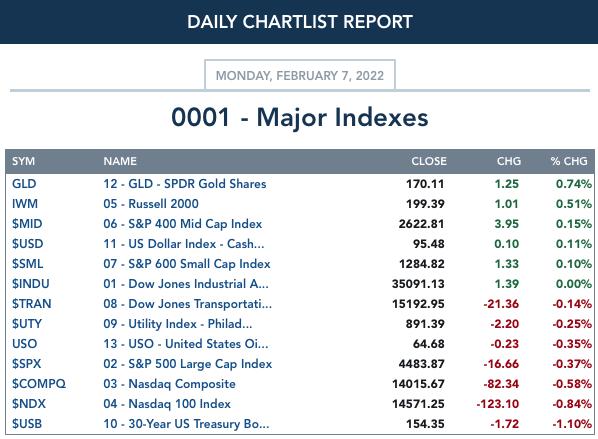
Task: Click the $SML symbol link
Action: coord(27,264)
